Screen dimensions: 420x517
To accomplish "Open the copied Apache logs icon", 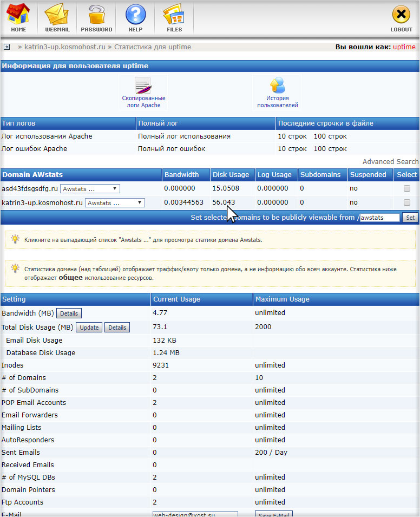I will click(x=143, y=93).
